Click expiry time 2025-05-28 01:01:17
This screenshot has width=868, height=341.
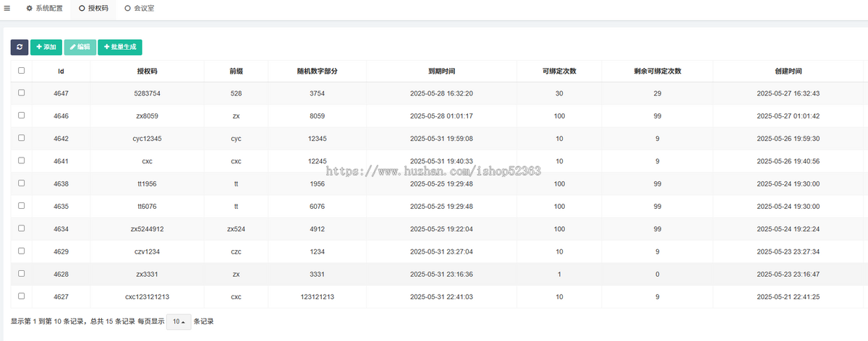tap(441, 116)
